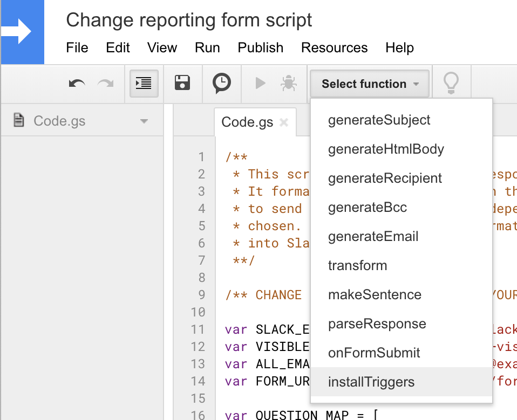Open current project's triggers clock icon

click(221, 83)
